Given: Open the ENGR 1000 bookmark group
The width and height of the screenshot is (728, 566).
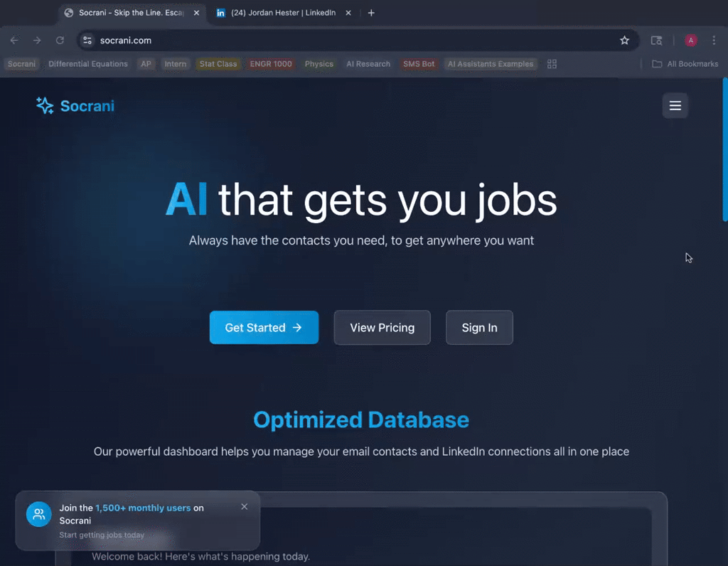Looking at the screenshot, I should click(x=271, y=64).
